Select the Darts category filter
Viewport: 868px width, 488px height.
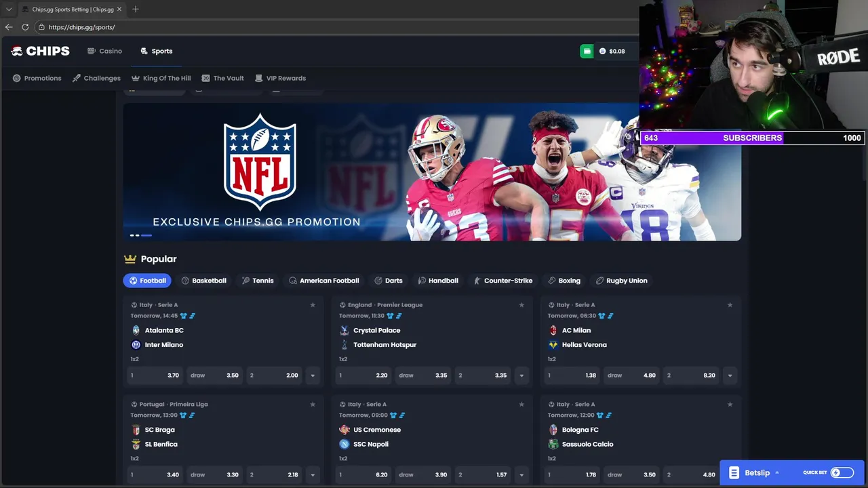pyautogui.click(x=388, y=281)
